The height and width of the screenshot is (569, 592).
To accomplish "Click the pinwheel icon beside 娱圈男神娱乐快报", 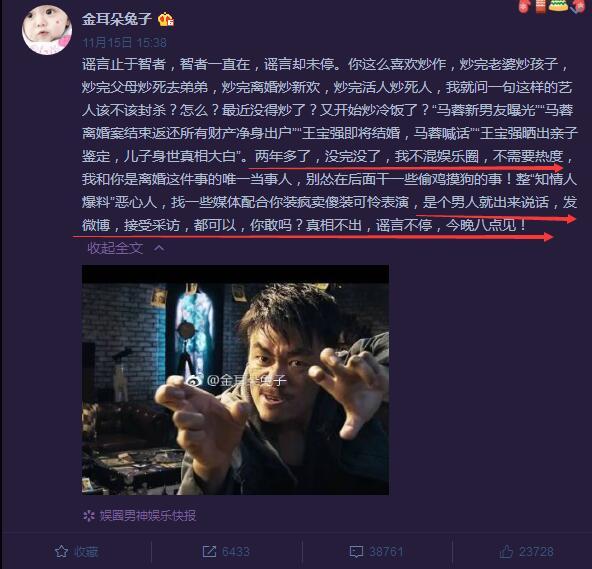I will 89,516.
